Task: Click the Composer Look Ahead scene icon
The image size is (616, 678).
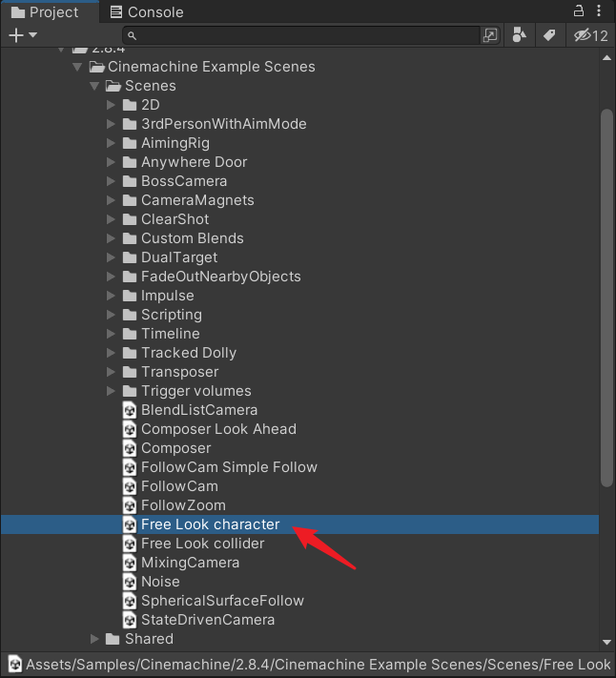Action: click(130, 429)
